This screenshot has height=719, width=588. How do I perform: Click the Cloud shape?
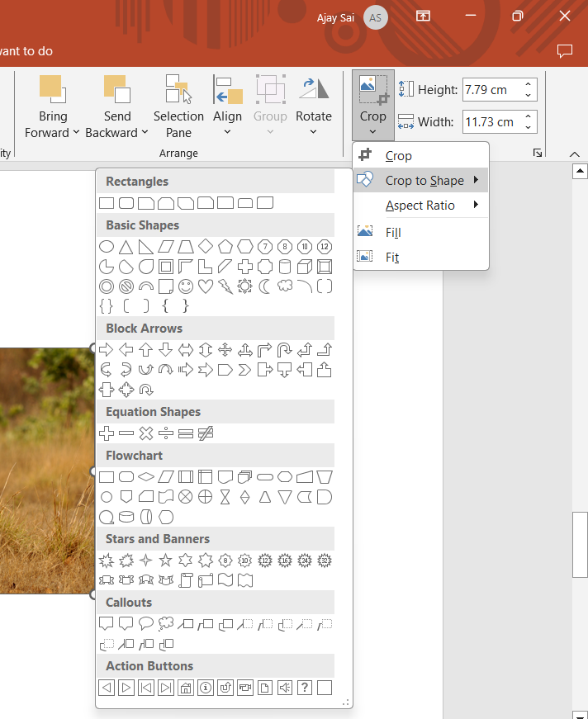(285, 286)
